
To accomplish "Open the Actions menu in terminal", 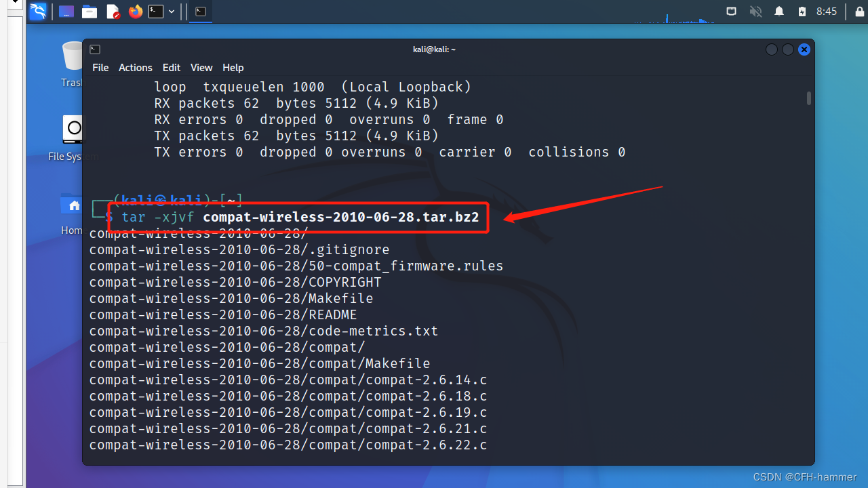I will click(x=136, y=68).
